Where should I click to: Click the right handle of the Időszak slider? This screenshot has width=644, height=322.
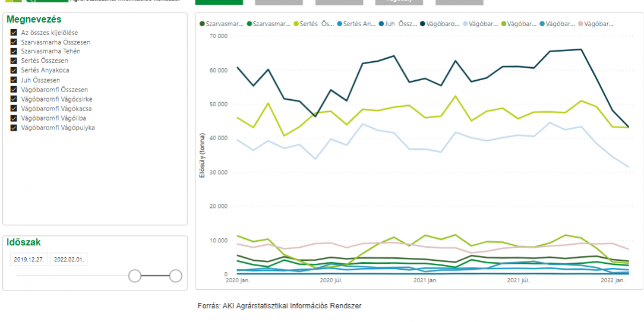coord(175,276)
